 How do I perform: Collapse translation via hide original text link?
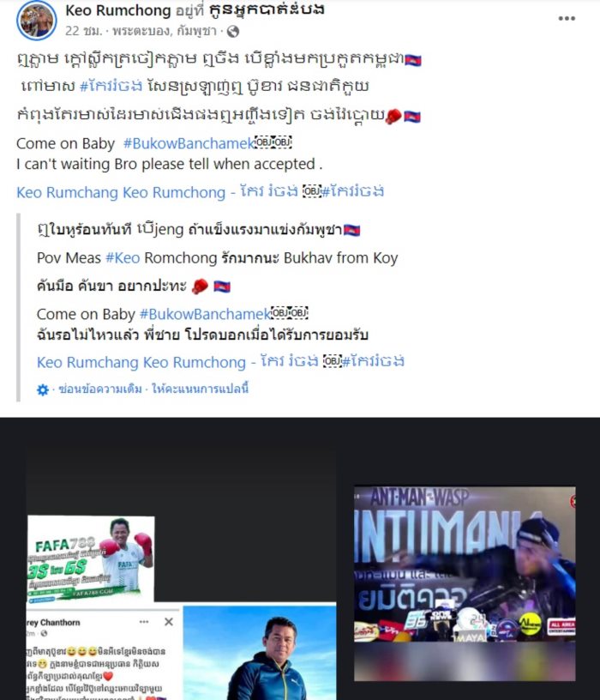pos(100,389)
